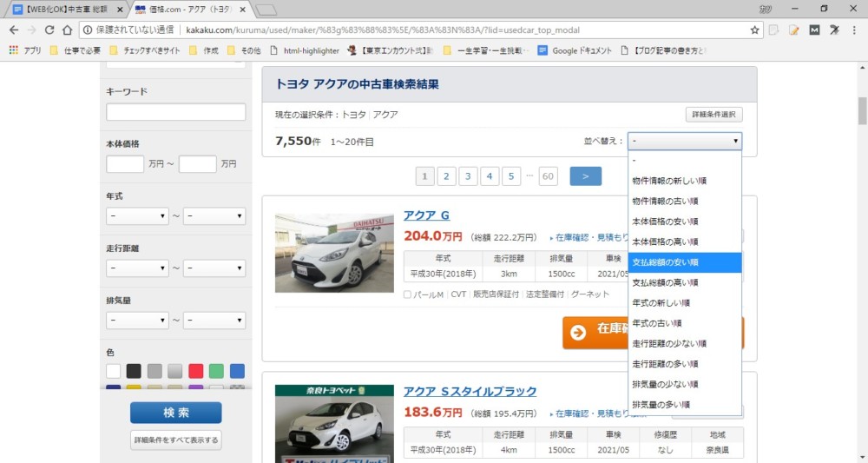Open the その他 bookmark folder
The height and width of the screenshot is (463, 868).
pyautogui.click(x=244, y=50)
